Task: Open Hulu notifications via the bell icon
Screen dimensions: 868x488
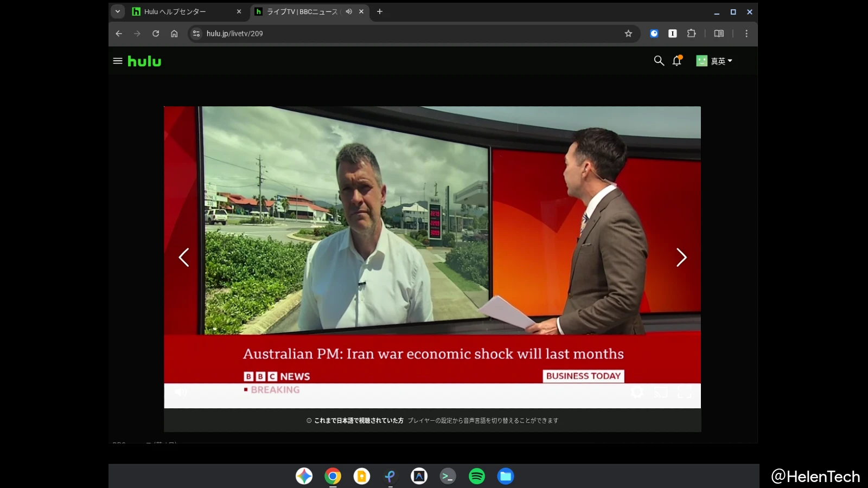Action: pyautogui.click(x=676, y=61)
